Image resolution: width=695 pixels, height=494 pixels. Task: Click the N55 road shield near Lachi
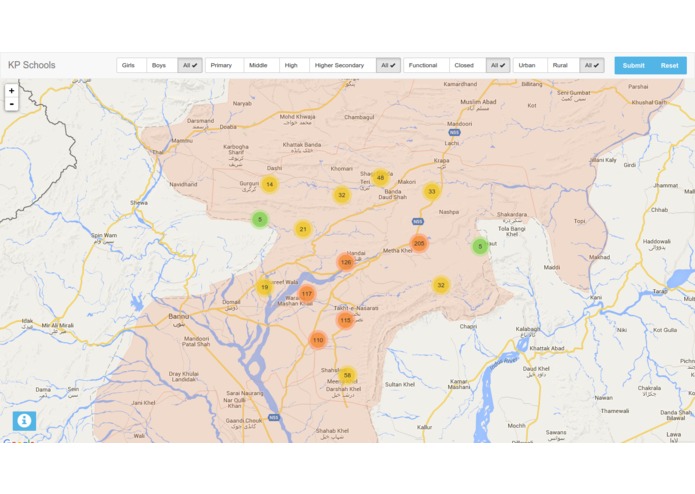[454, 132]
